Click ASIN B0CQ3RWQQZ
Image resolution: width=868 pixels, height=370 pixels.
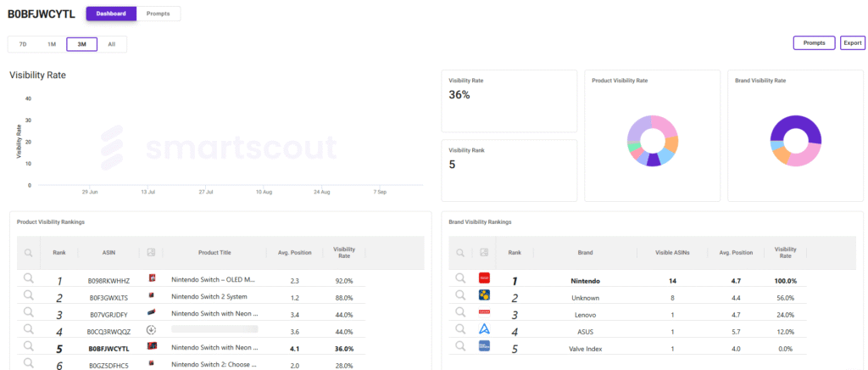(108, 332)
